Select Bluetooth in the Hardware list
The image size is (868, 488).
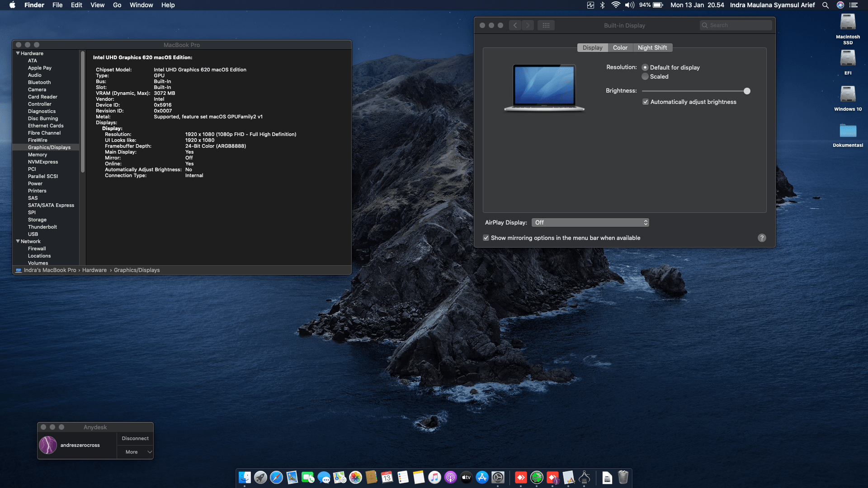point(39,82)
